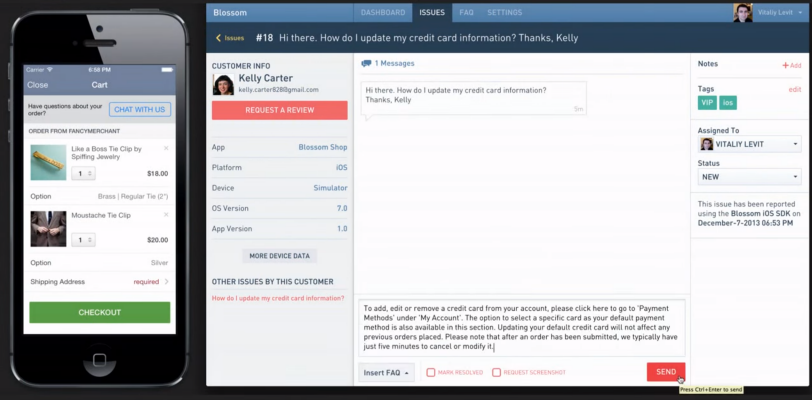Switch to the Dashboard tab
Viewport: 812px width, 400px height.
coord(384,13)
